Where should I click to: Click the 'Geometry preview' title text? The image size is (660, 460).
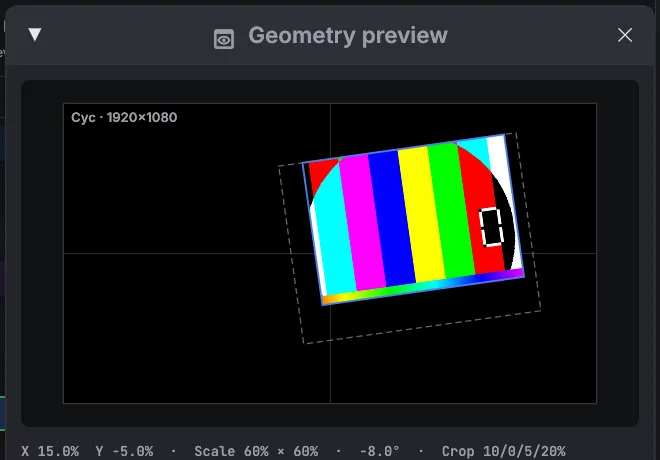click(x=348, y=35)
